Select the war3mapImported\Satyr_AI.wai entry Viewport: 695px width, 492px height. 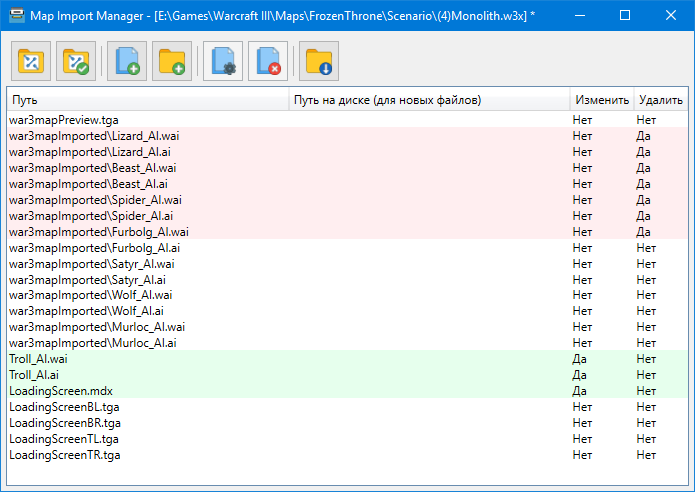pyautogui.click(x=348, y=263)
